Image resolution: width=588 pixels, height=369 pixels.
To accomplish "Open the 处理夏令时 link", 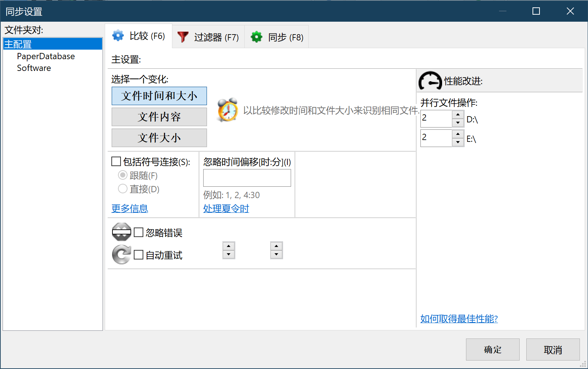I will (x=226, y=208).
